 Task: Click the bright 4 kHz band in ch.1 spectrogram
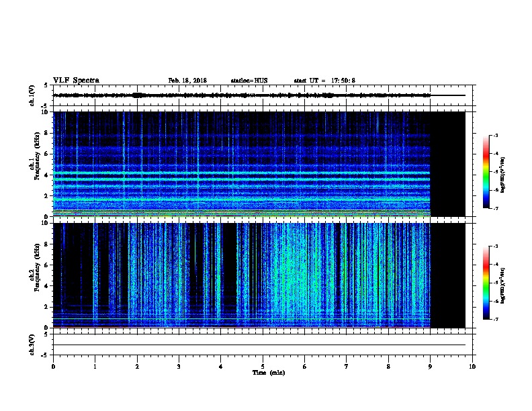click(x=242, y=173)
